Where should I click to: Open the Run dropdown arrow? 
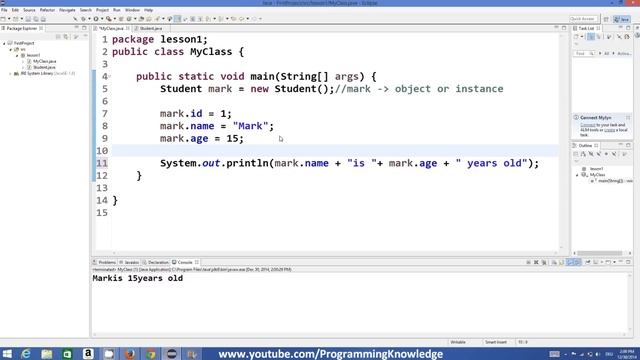point(102,19)
